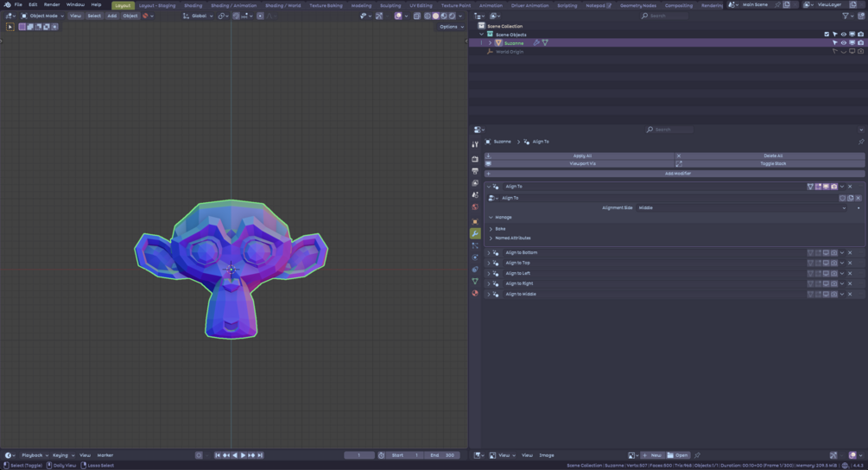Open the Object Data mesh properties tab
The height and width of the screenshot is (470, 868).
(475, 282)
